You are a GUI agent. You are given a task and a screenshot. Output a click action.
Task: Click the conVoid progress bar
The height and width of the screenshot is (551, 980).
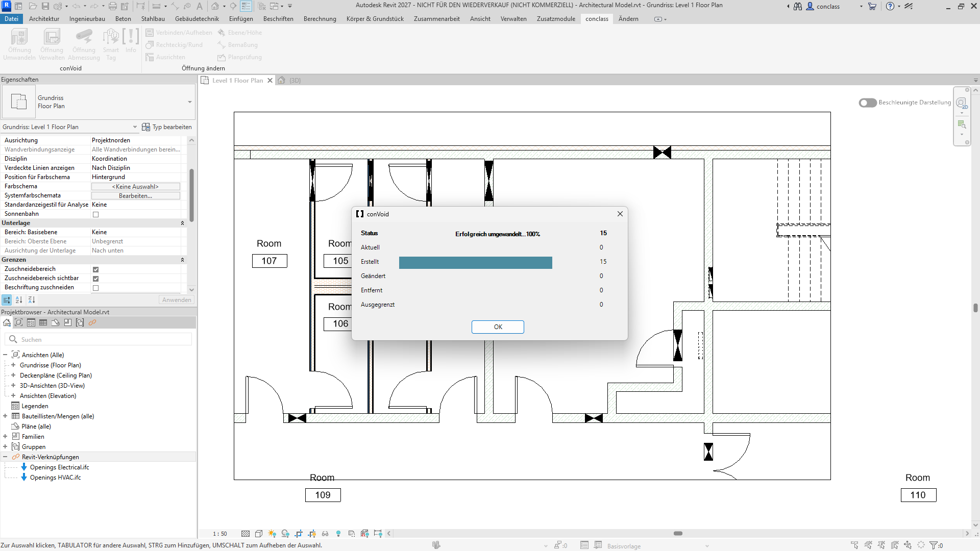point(475,262)
